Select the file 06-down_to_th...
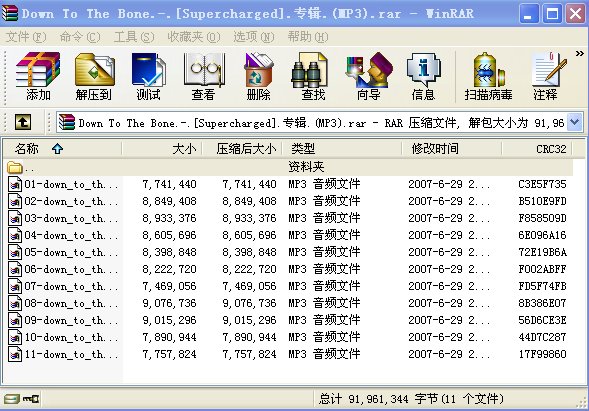 (289, 269)
